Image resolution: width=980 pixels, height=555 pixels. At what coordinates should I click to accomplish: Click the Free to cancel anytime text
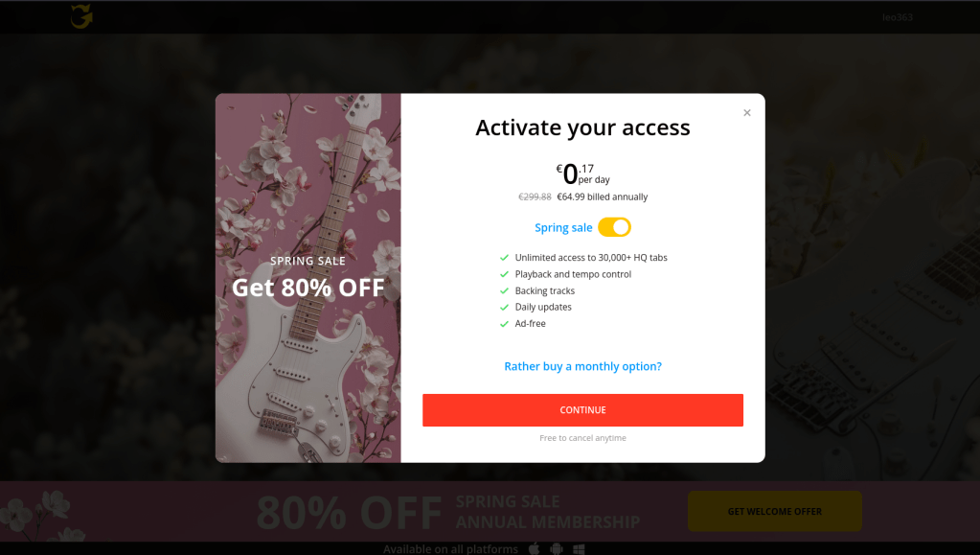[582, 438]
